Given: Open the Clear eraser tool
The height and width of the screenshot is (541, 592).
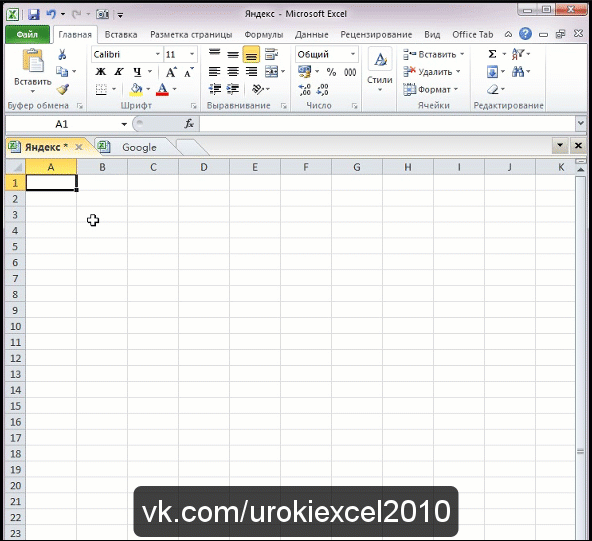Looking at the screenshot, I should [x=493, y=89].
